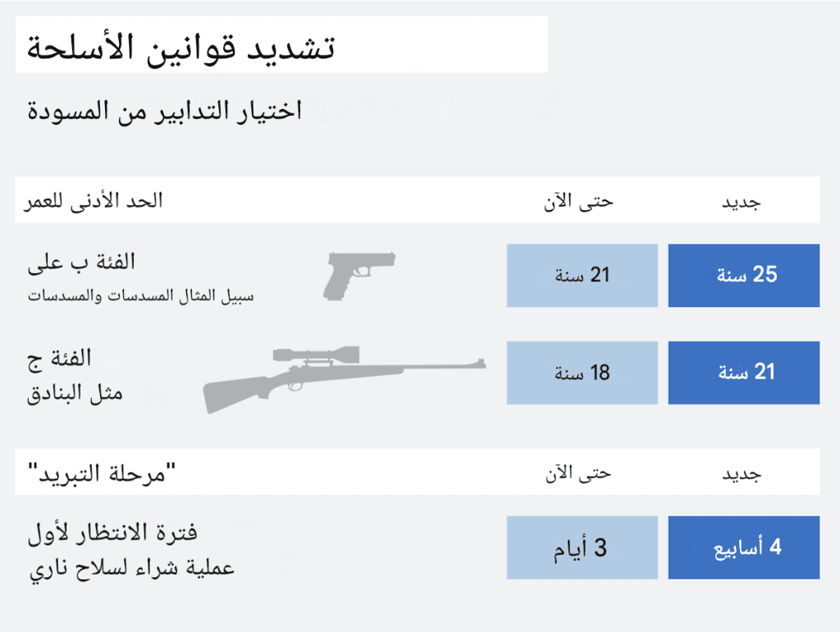This screenshot has width=840, height=632.
Task: Click the dark blue "21 سنة" box
Action: (744, 373)
